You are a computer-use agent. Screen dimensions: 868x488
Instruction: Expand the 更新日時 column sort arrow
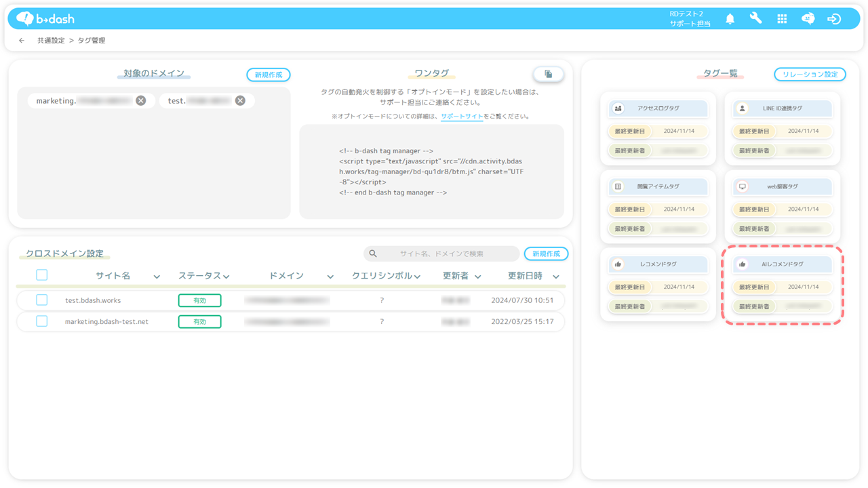(x=556, y=277)
